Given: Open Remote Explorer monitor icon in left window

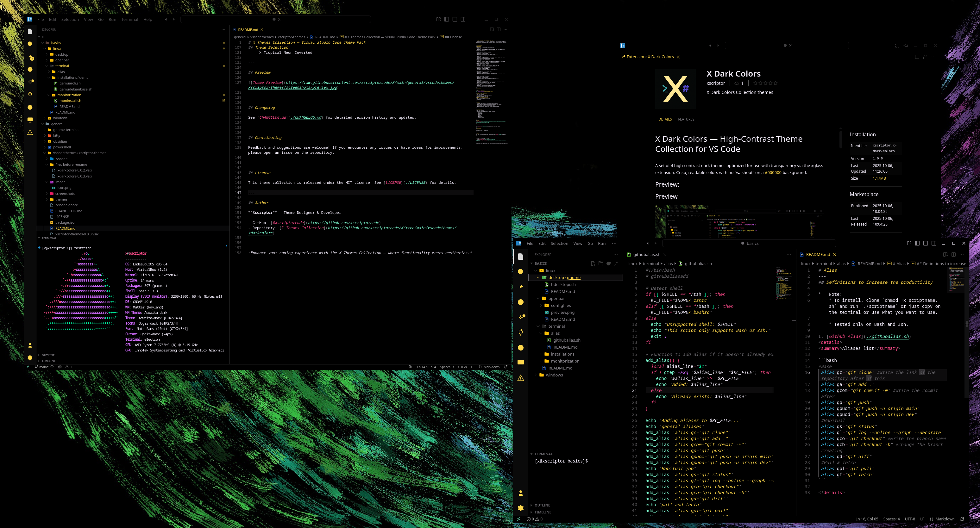Looking at the screenshot, I should (30, 120).
